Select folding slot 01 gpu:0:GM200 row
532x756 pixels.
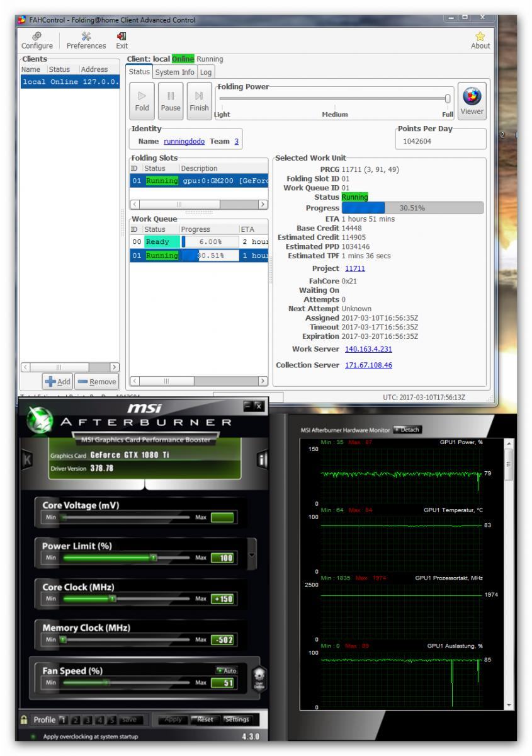click(199, 181)
